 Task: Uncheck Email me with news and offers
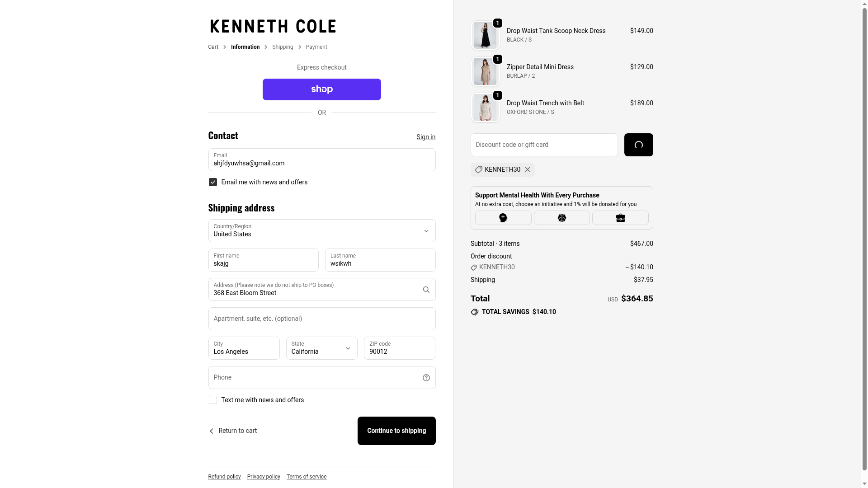point(212,182)
